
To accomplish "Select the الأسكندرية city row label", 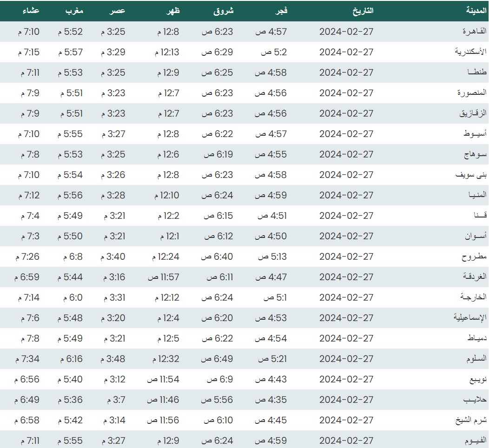I will pos(470,52).
